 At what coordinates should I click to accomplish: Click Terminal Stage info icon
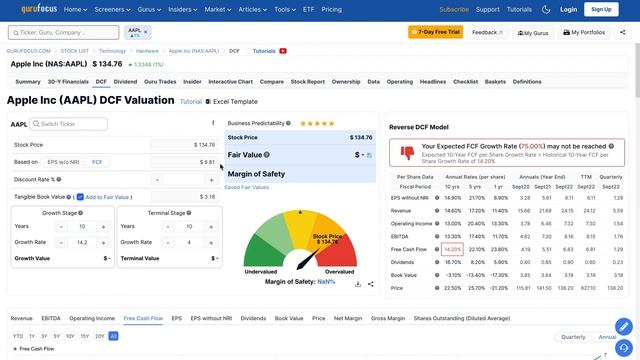tap(189, 213)
